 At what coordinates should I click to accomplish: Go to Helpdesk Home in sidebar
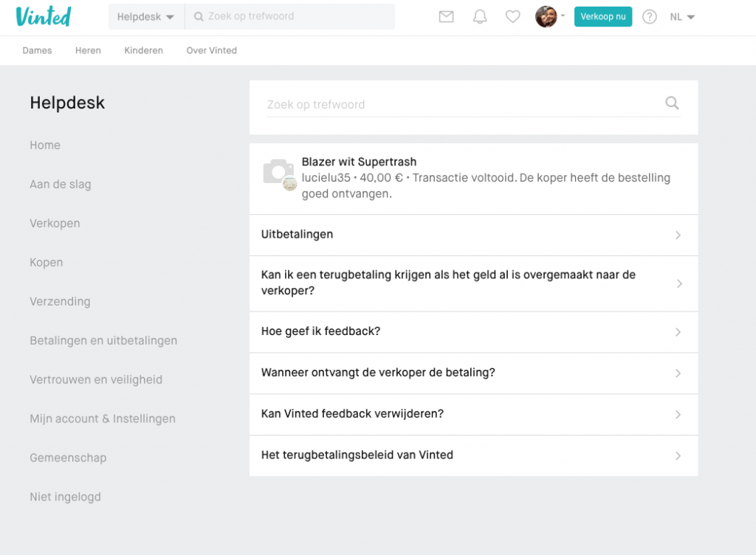pos(45,145)
